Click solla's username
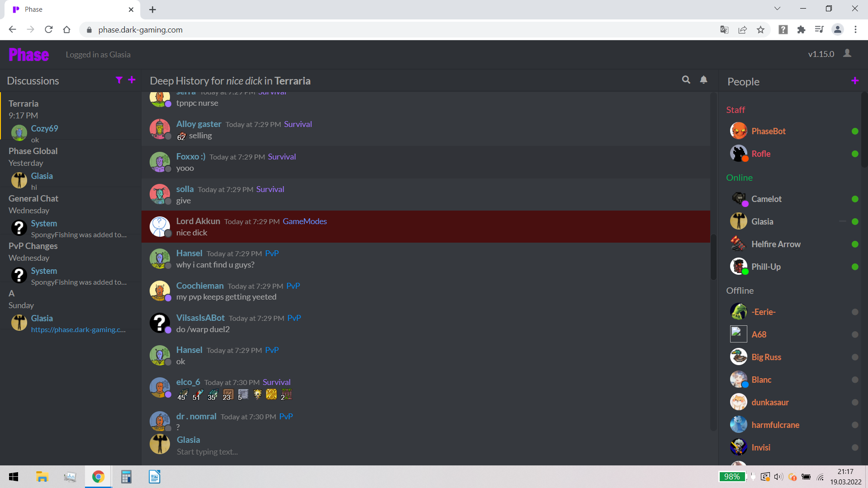This screenshot has width=868, height=488. point(185,189)
